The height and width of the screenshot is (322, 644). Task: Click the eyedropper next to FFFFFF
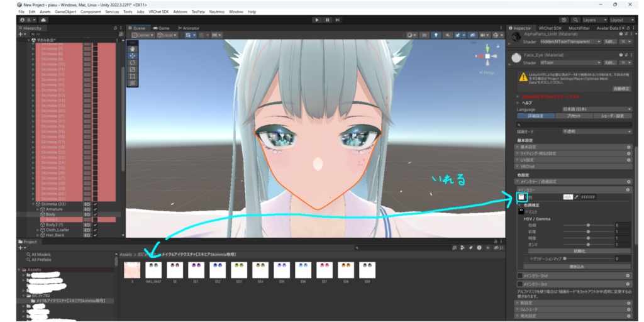576,197
